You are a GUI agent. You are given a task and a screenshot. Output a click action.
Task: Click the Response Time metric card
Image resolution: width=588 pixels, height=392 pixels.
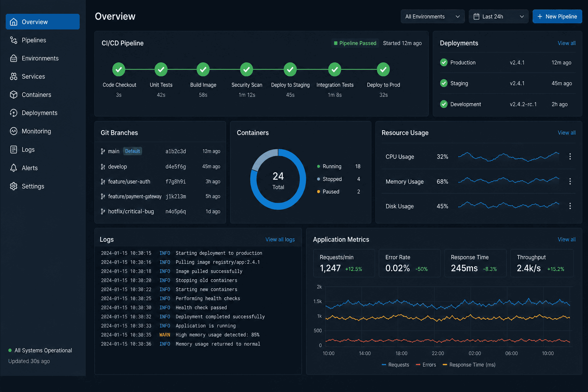pos(475,263)
